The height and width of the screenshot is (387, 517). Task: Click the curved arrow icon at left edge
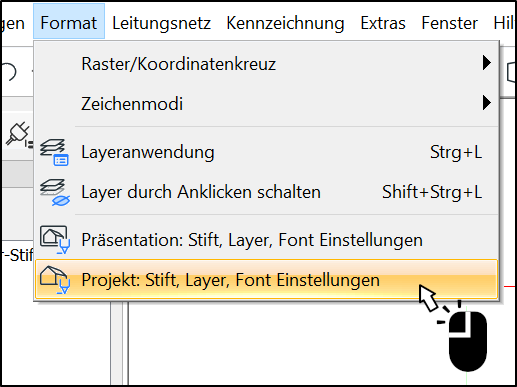point(9,71)
